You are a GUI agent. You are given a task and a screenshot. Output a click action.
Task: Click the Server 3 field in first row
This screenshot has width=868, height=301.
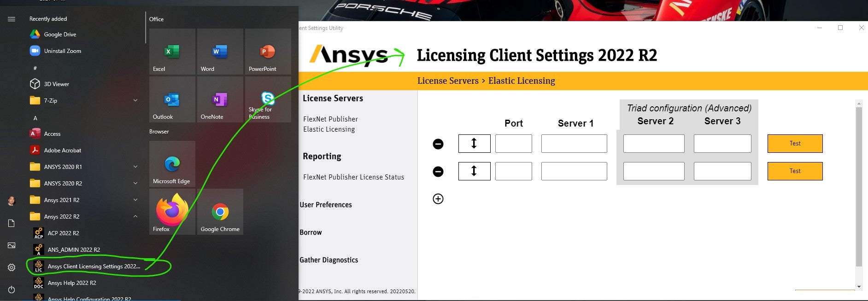(722, 144)
